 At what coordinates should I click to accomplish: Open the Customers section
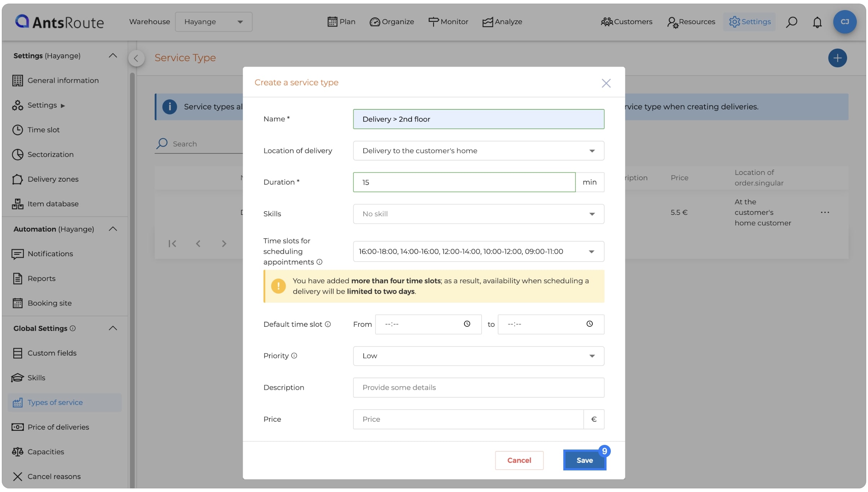(626, 22)
